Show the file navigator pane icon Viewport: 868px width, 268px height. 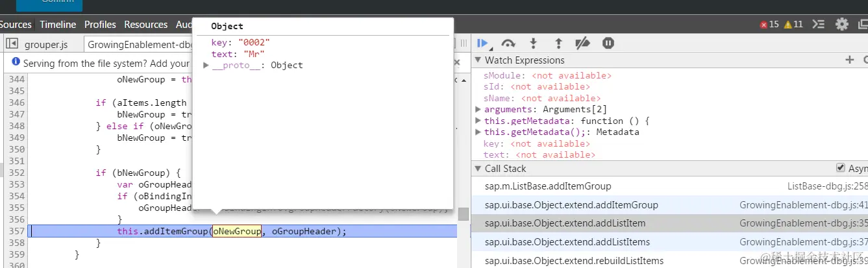point(12,44)
